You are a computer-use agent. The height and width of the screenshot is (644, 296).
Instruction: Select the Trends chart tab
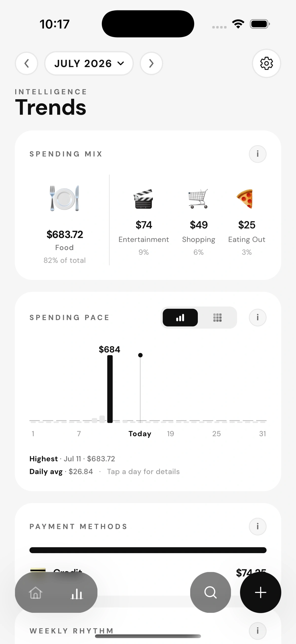[77, 592]
